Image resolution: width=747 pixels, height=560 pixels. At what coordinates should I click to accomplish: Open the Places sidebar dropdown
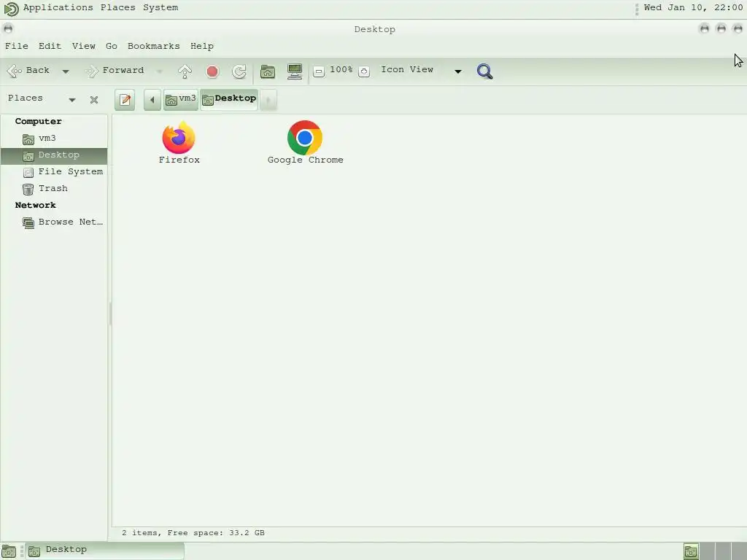point(42,98)
